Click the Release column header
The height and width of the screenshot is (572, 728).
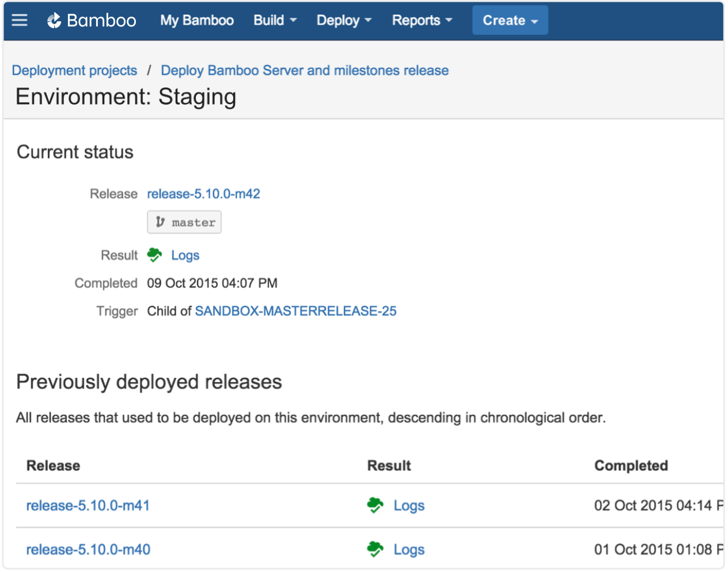tap(53, 466)
